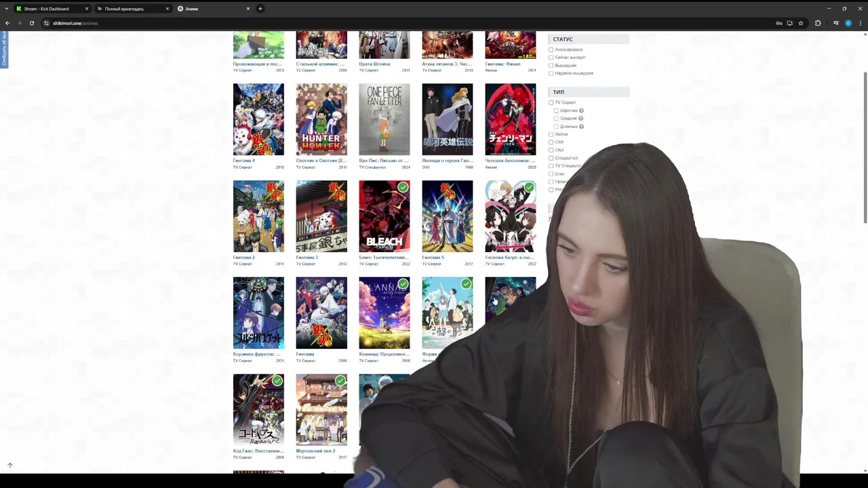Viewport: 868px width, 488px height.
Task: Select the Аниме browser tab
Action: [214, 9]
